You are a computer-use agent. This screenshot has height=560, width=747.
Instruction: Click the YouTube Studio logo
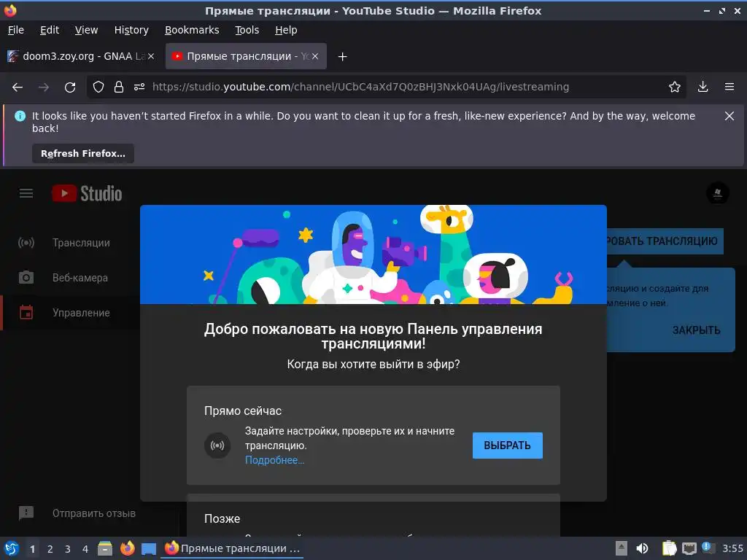pyautogui.click(x=88, y=193)
